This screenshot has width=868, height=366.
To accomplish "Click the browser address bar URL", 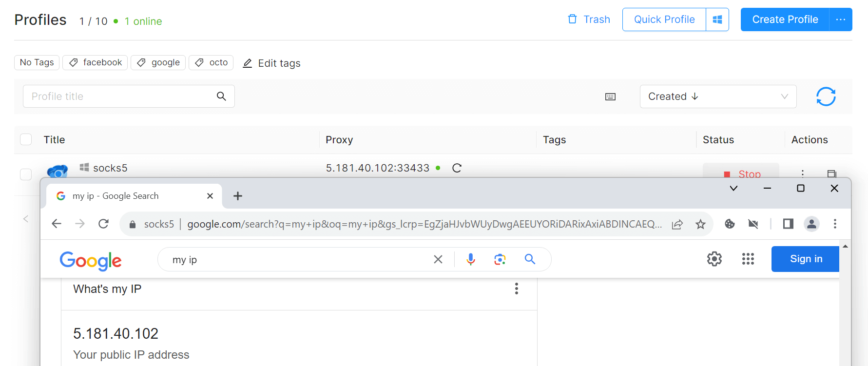I will tap(424, 224).
